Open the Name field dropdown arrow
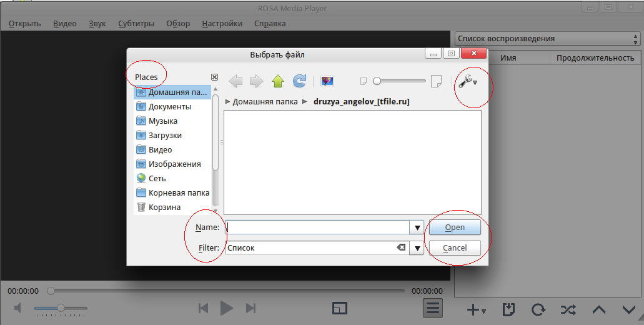The width and height of the screenshot is (644, 325). 417,227
